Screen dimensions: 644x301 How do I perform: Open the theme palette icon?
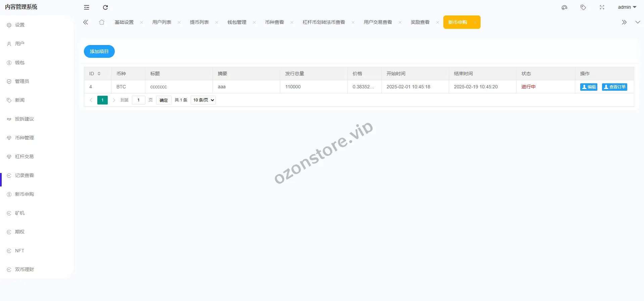coord(564,7)
